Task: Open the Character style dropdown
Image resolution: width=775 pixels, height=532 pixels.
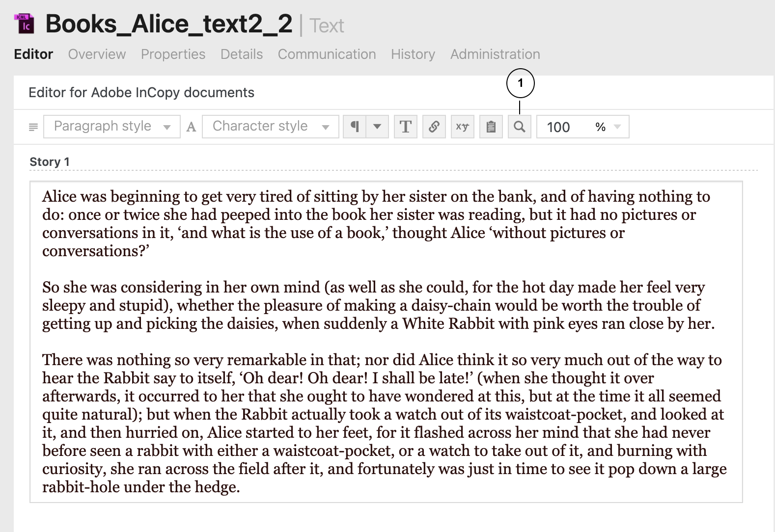Action: [x=270, y=127]
